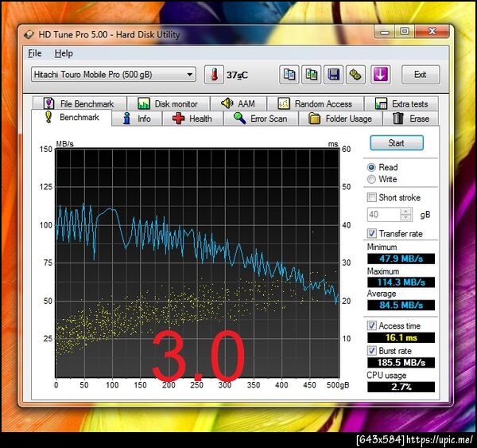
Task: Switch to the Info tab
Action: tap(137, 119)
